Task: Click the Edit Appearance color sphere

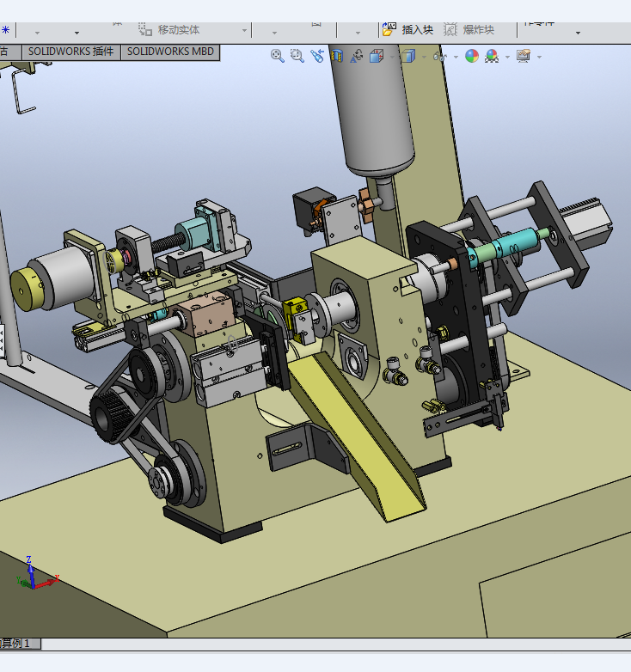Action: click(x=472, y=56)
